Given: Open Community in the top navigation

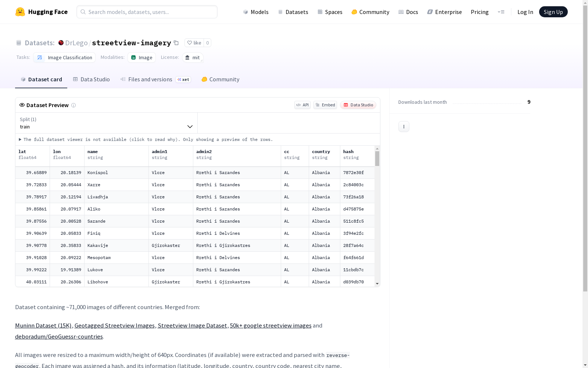Looking at the screenshot, I should (x=370, y=12).
